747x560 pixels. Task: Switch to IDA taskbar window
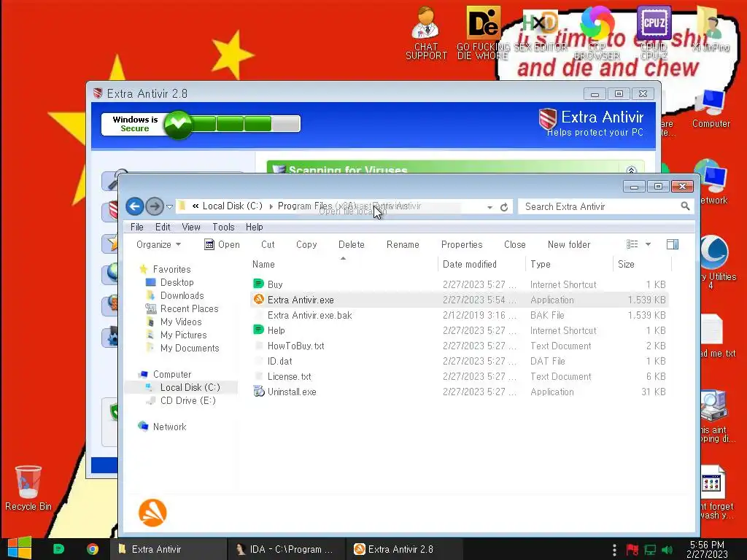(286, 549)
